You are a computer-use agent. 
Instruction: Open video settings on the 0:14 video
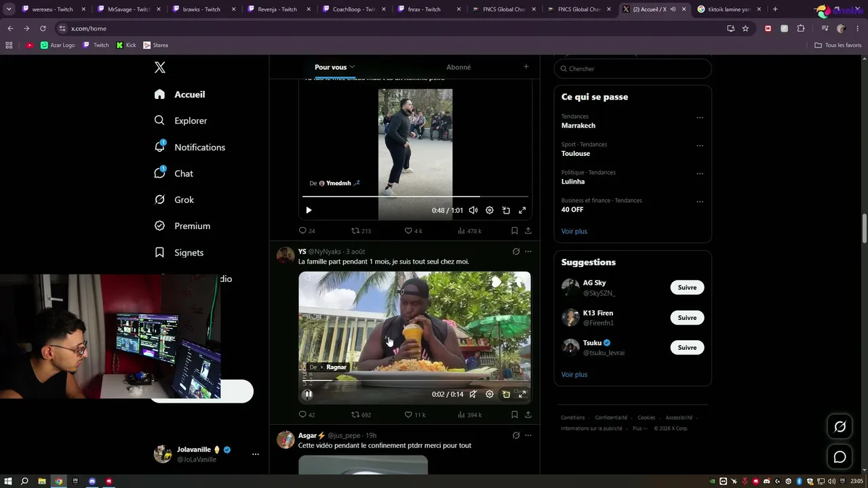[490, 394]
